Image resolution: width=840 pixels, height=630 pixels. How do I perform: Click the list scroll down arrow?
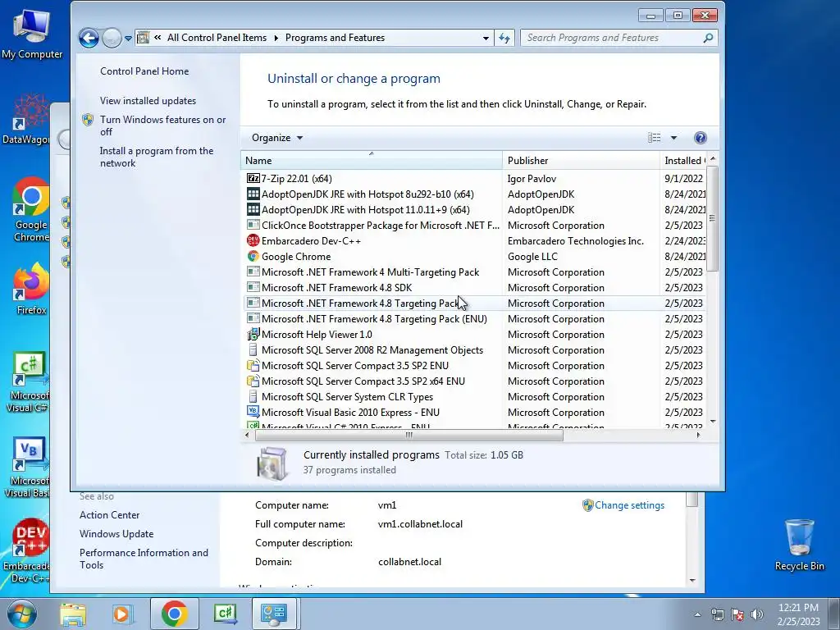pyautogui.click(x=713, y=422)
